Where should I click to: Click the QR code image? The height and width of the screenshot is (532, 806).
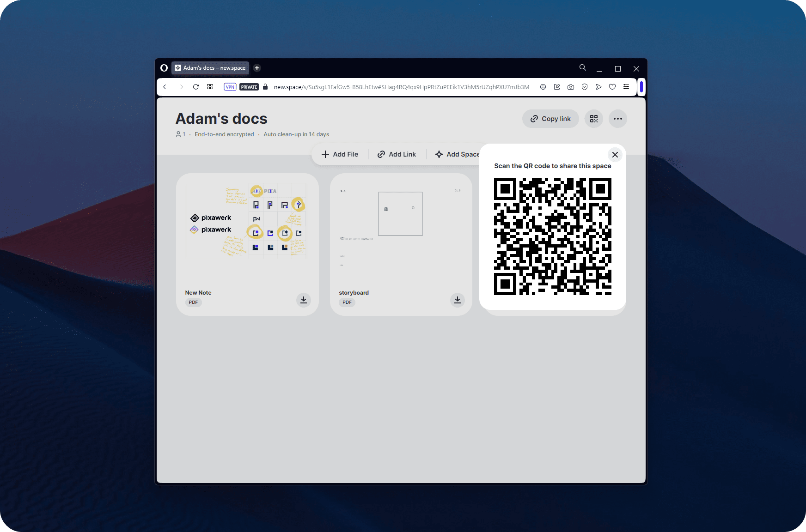point(553,236)
